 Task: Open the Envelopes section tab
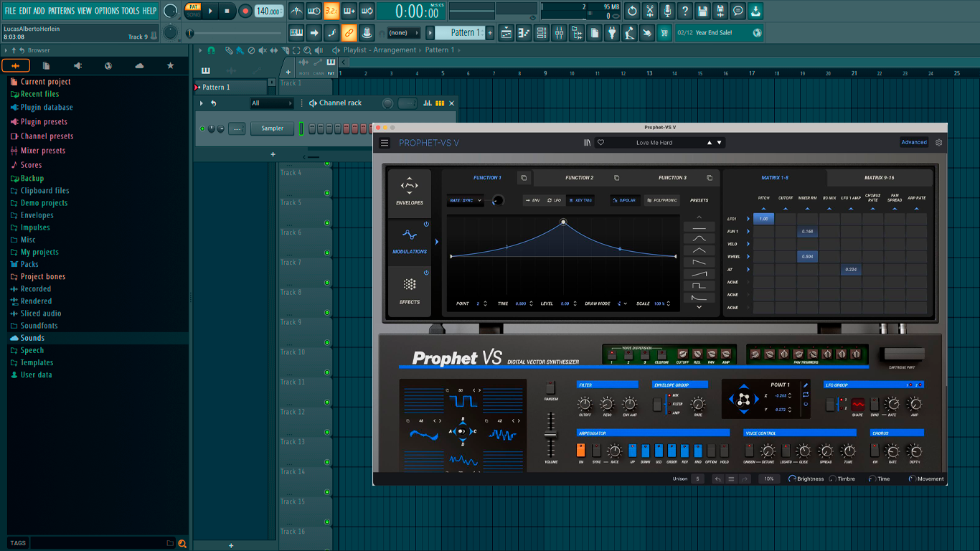coord(410,192)
